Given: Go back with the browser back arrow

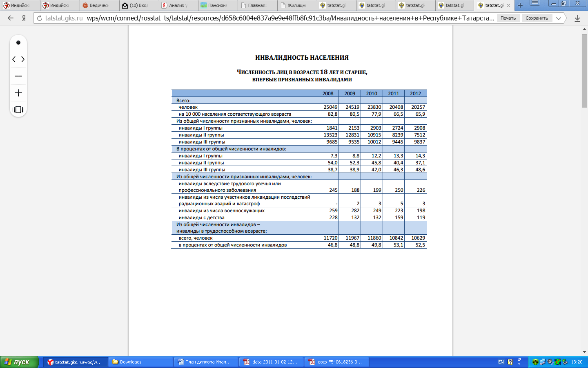Looking at the screenshot, I should coord(11,18).
